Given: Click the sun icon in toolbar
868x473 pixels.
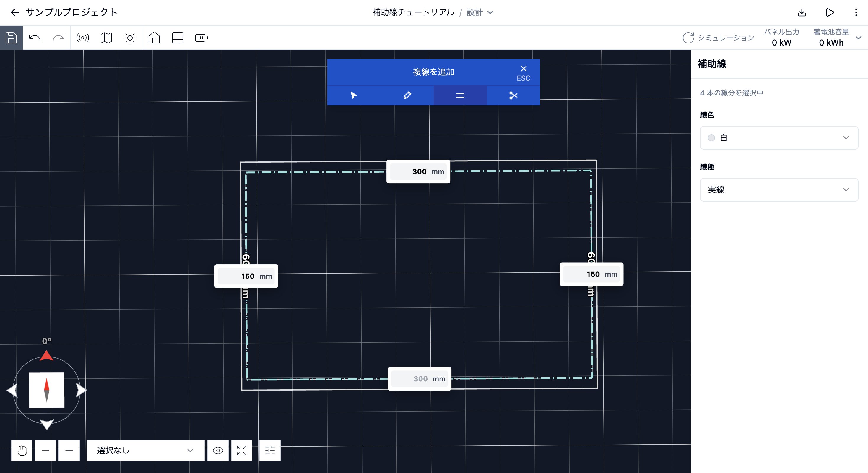Looking at the screenshot, I should tap(130, 38).
